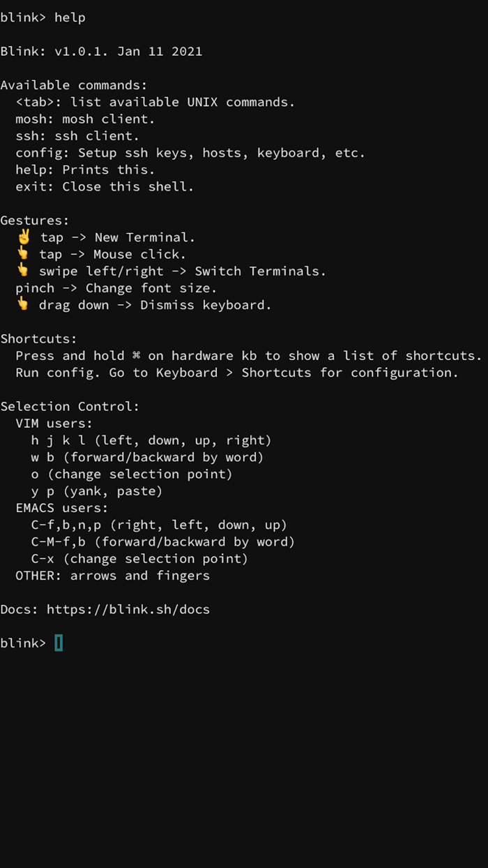Screen dimensions: 488x868
Task: Click the typed 'help' command text
Action: tap(70, 17)
